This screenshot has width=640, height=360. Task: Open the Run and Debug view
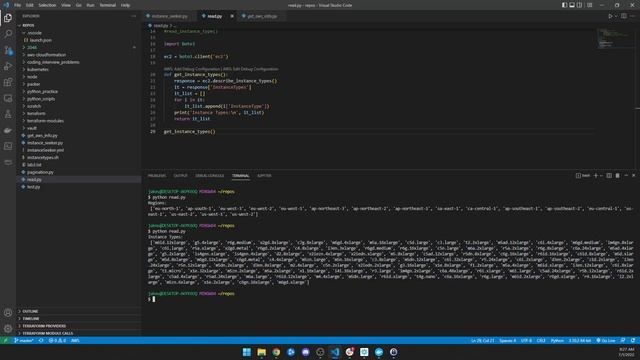(x=8, y=66)
